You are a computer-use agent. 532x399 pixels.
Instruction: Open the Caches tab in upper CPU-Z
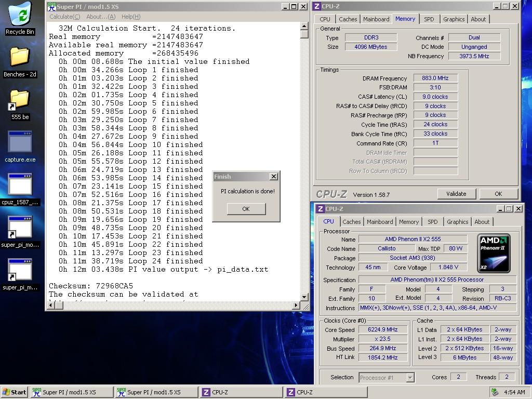[x=348, y=19]
